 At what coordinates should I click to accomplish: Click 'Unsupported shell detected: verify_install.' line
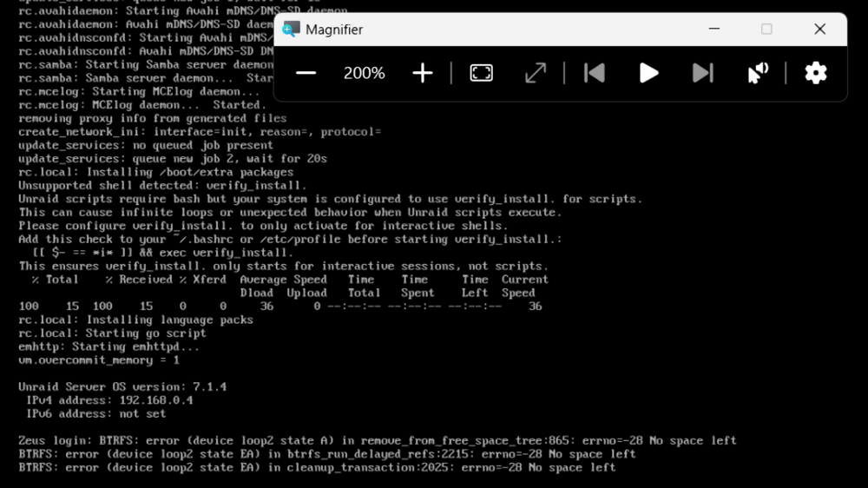point(163,186)
